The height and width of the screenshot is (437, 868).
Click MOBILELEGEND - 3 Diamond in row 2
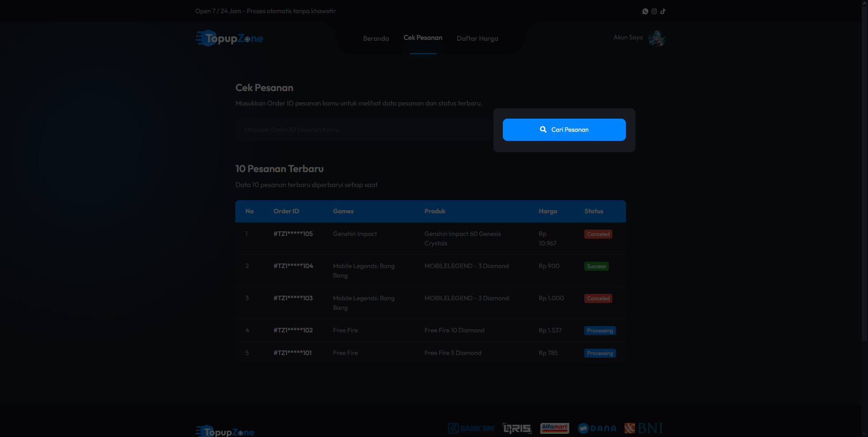tap(467, 266)
